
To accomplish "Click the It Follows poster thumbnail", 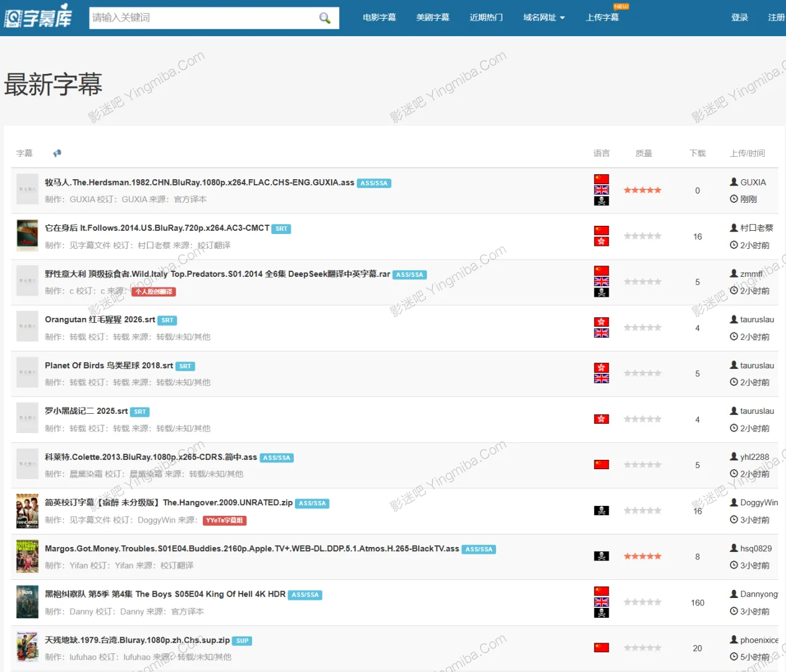I will tap(27, 236).
